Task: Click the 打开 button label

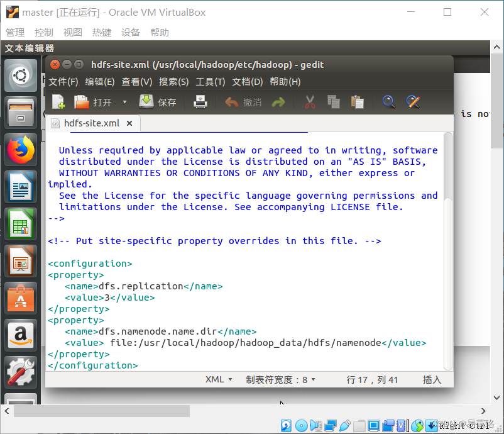Action: tap(102, 103)
